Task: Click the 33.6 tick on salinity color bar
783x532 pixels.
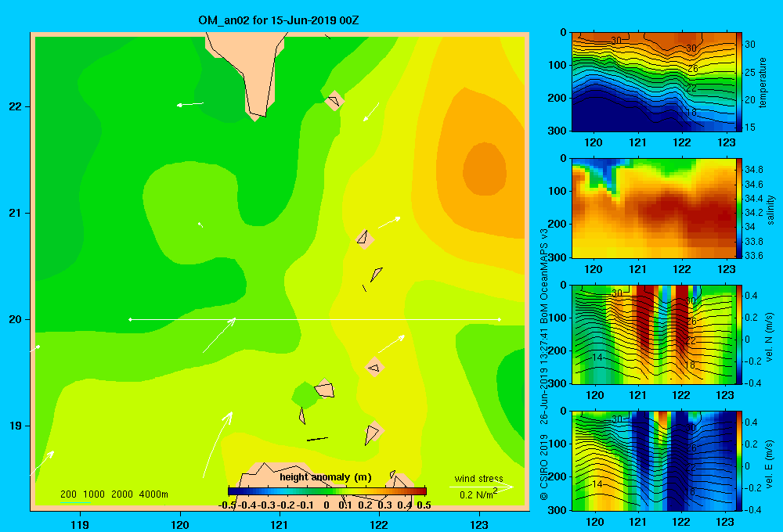Action: point(753,256)
